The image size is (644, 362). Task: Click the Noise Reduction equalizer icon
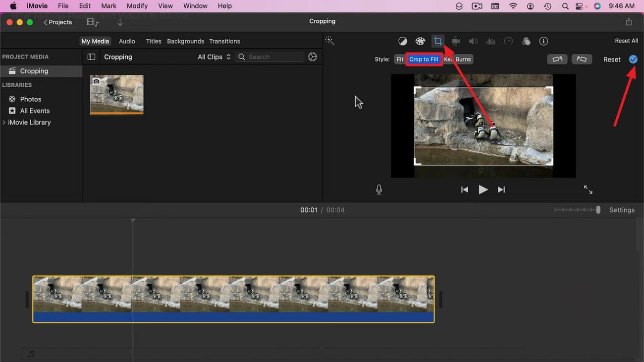click(x=490, y=41)
